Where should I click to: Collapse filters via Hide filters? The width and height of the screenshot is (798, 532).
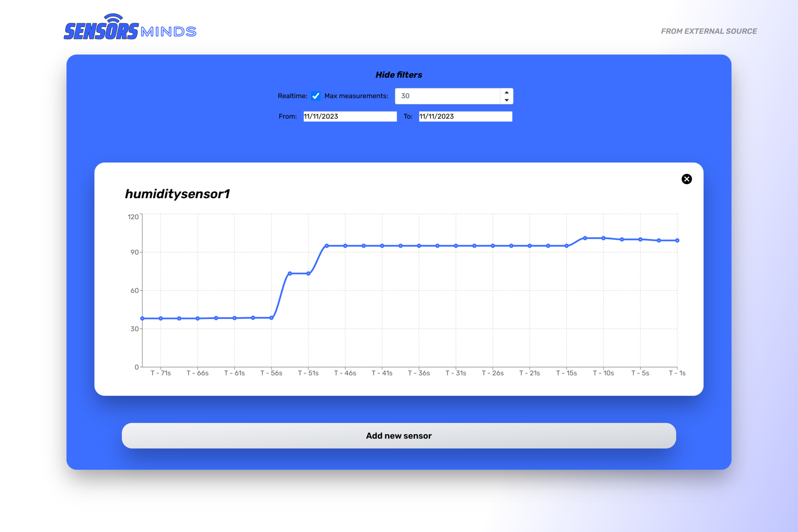pos(398,75)
